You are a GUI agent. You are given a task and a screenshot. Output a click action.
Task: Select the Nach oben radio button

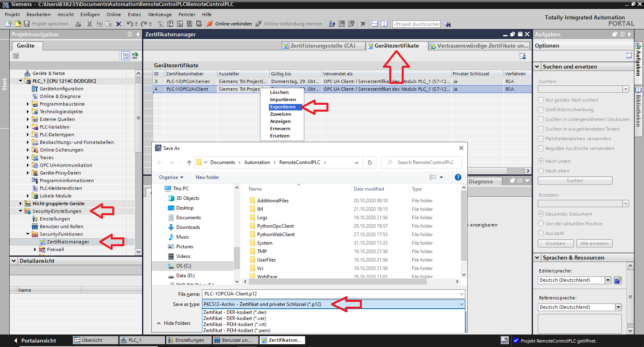point(541,171)
